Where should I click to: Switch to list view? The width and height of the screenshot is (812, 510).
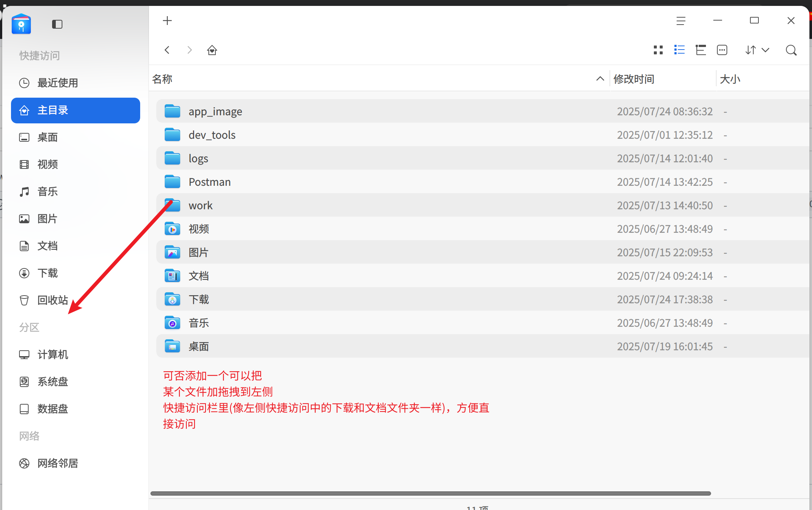[x=680, y=50]
